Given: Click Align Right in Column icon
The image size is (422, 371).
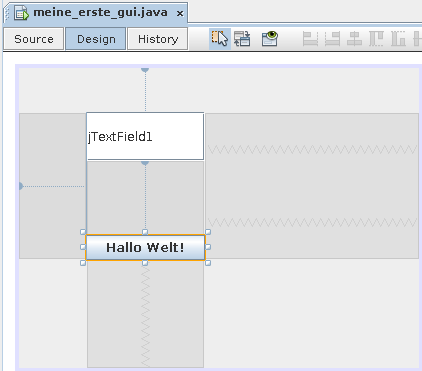Looking at the screenshot, I should pyautogui.click(x=332, y=39).
